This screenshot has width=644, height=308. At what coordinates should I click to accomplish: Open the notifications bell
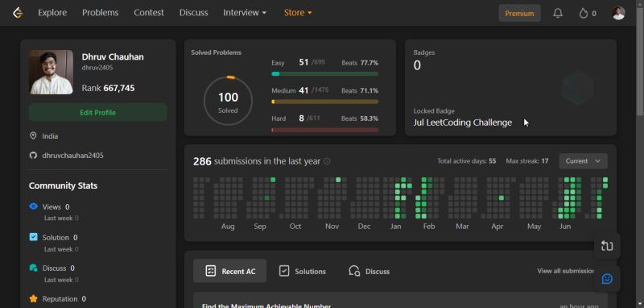point(558,13)
